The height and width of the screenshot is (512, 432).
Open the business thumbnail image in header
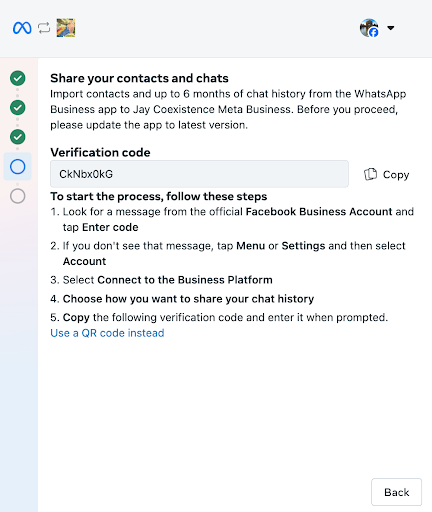pos(66,28)
